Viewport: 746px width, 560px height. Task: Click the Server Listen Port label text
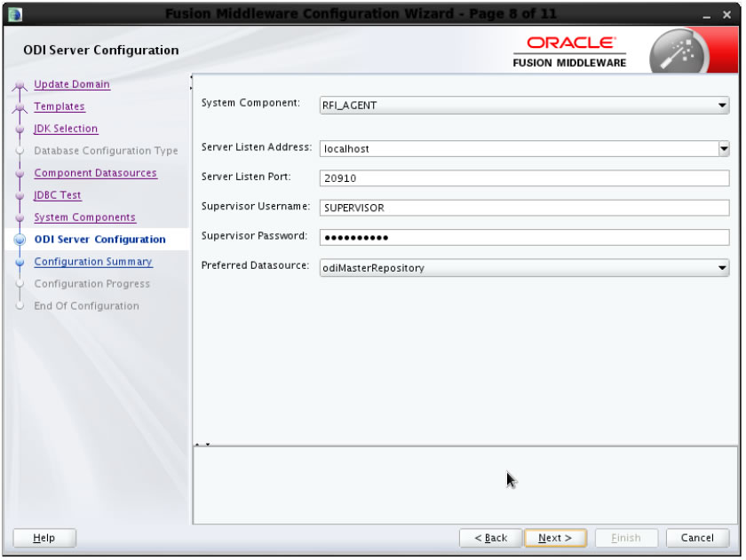(246, 177)
